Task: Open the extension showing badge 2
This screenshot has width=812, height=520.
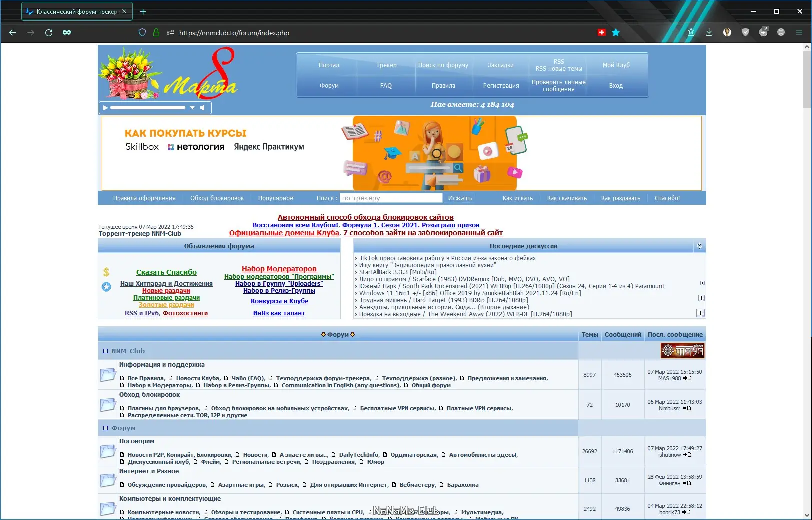Action: click(x=763, y=32)
